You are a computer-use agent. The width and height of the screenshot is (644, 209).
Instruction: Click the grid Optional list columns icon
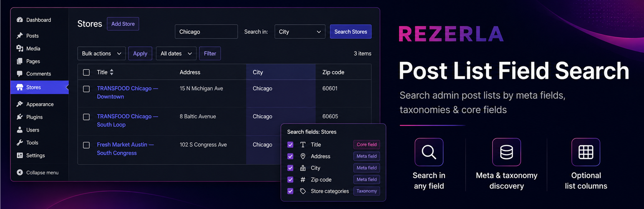pos(586,152)
